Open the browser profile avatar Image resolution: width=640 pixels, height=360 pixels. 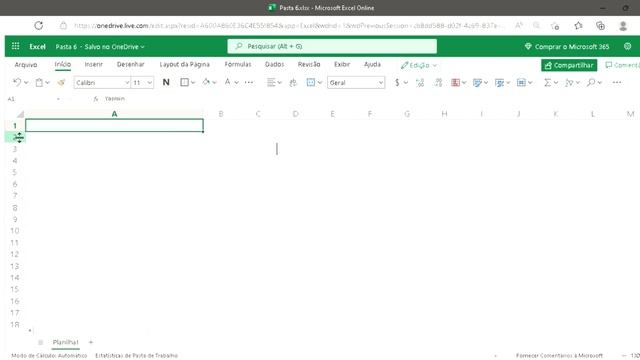pyautogui.click(x=623, y=26)
